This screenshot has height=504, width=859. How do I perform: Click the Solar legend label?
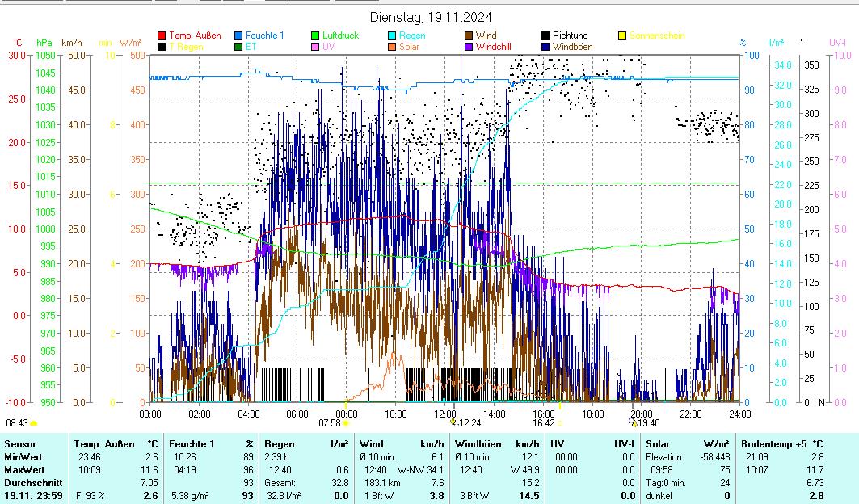coord(409,47)
